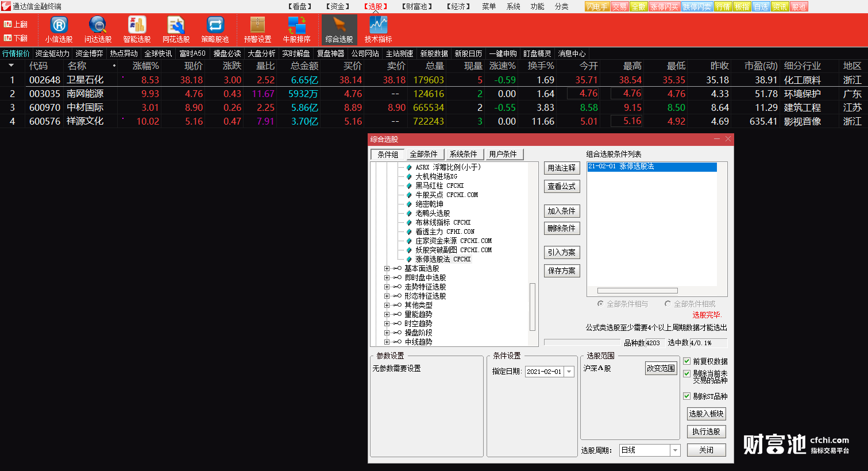
Task: Click the 股池 quick button
Action: tap(798, 7)
